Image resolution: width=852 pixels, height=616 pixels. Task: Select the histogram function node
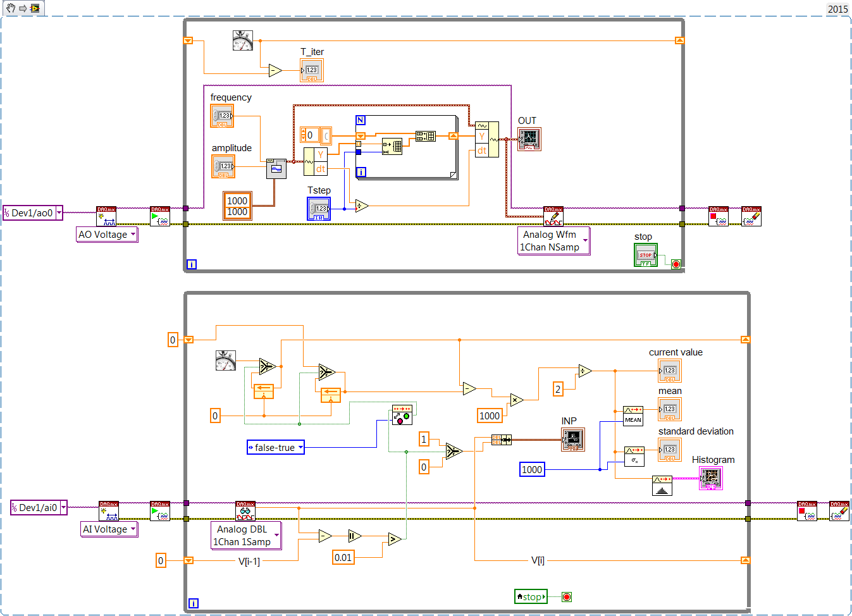[662, 486]
